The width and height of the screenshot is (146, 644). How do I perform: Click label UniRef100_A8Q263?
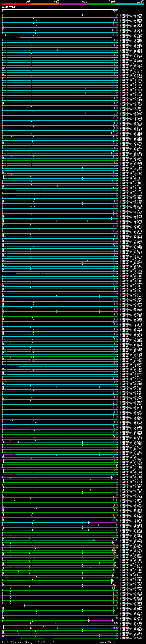(131, 520)
